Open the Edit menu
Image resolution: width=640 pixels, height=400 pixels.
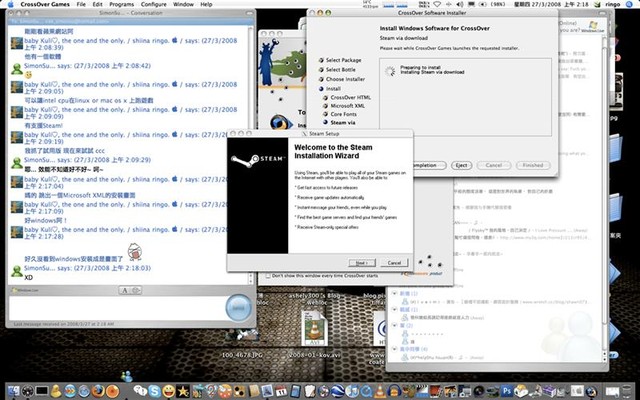click(x=98, y=4)
